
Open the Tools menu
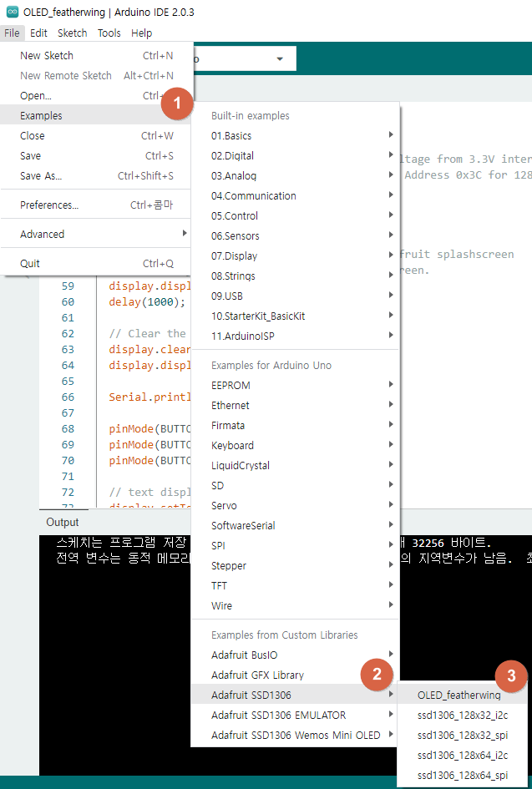coord(109,33)
